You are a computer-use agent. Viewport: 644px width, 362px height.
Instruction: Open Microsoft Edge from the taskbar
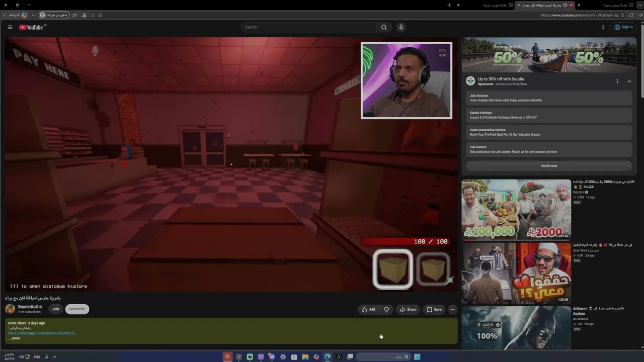pyautogui.click(x=328, y=357)
